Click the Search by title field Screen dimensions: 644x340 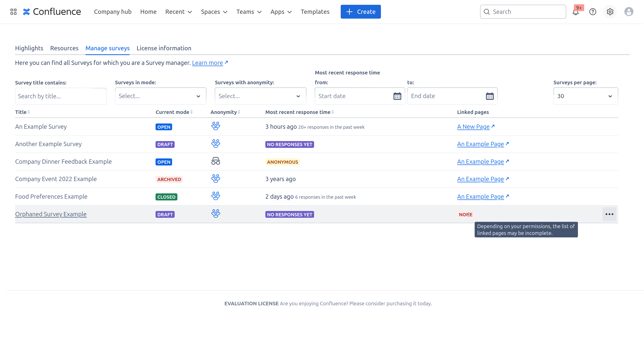61,96
